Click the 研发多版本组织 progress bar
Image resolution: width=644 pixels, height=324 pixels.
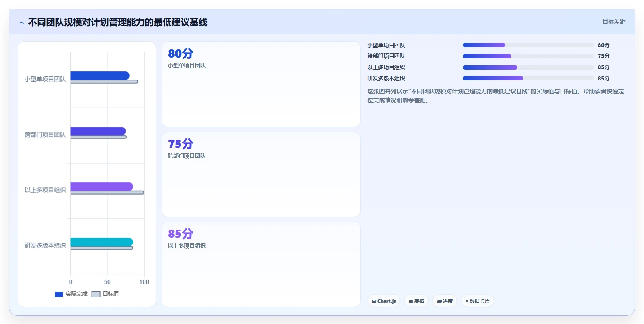click(528, 78)
